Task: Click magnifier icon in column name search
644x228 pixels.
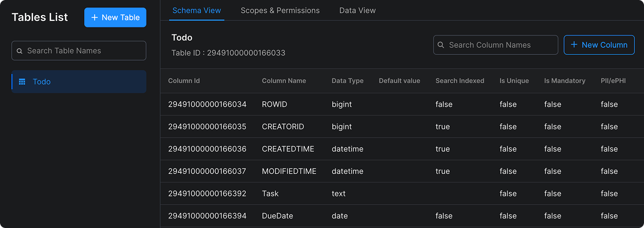Action: click(441, 45)
